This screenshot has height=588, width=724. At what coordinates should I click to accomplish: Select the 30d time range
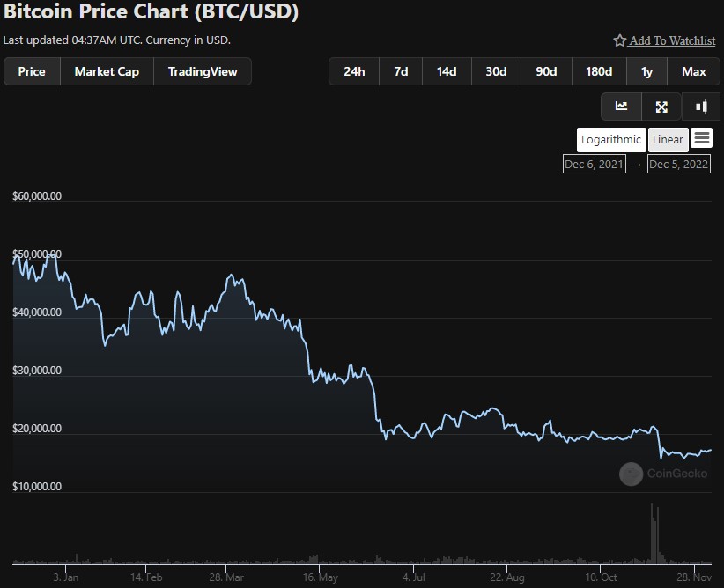(496, 71)
